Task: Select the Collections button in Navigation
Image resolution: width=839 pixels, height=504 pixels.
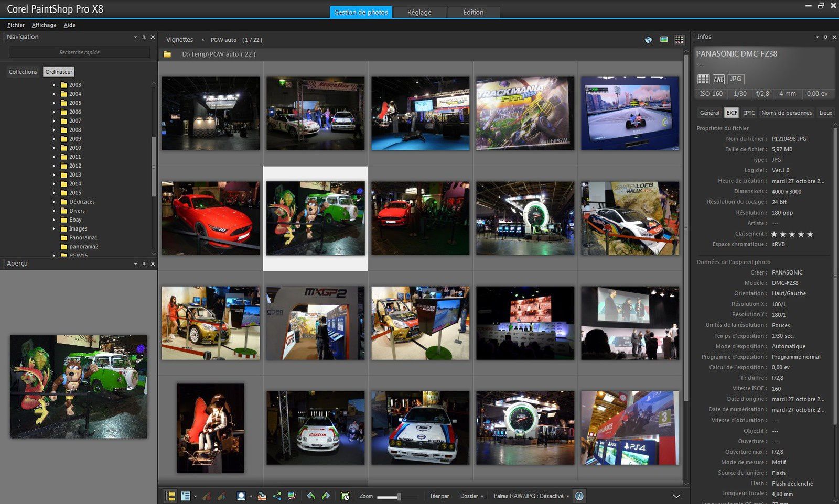Action: coord(23,72)
